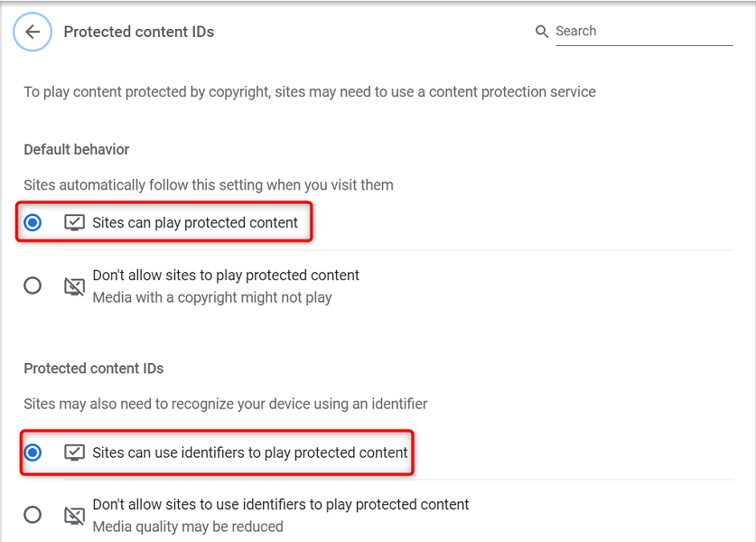
Task: Click inside the Search field
Action: click(632, 31)
